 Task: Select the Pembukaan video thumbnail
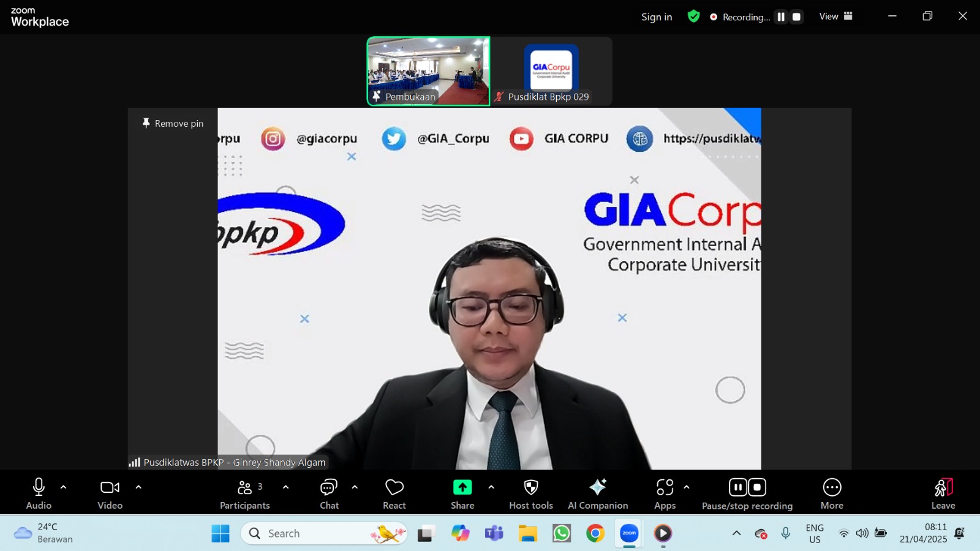pyautogui.click(x=428, y=71)
